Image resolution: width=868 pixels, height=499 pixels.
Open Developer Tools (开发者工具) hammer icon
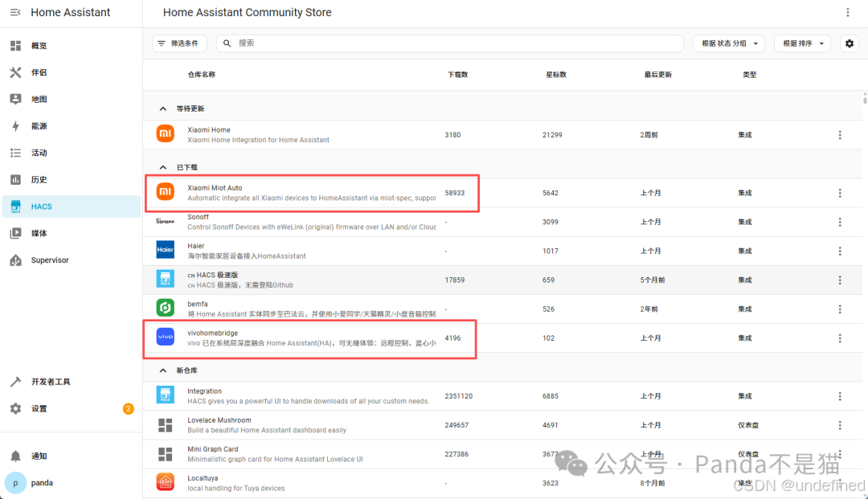[x=15, y=382]
